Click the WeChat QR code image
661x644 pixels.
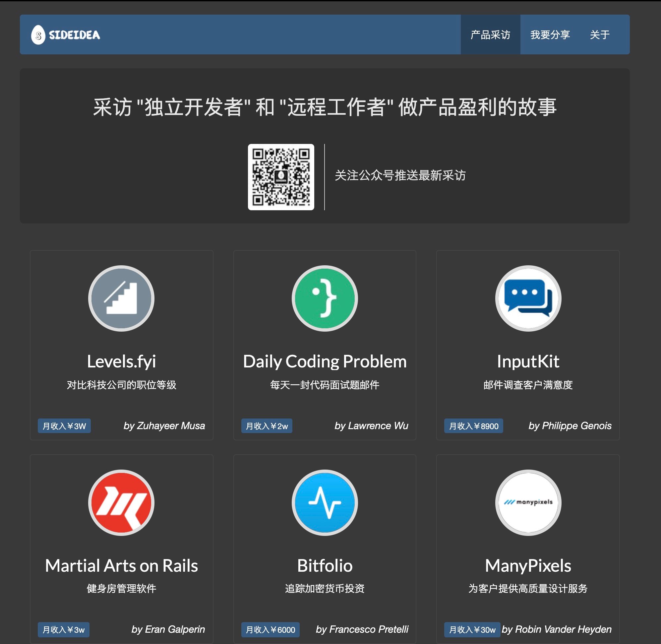(x=281, y=177)
